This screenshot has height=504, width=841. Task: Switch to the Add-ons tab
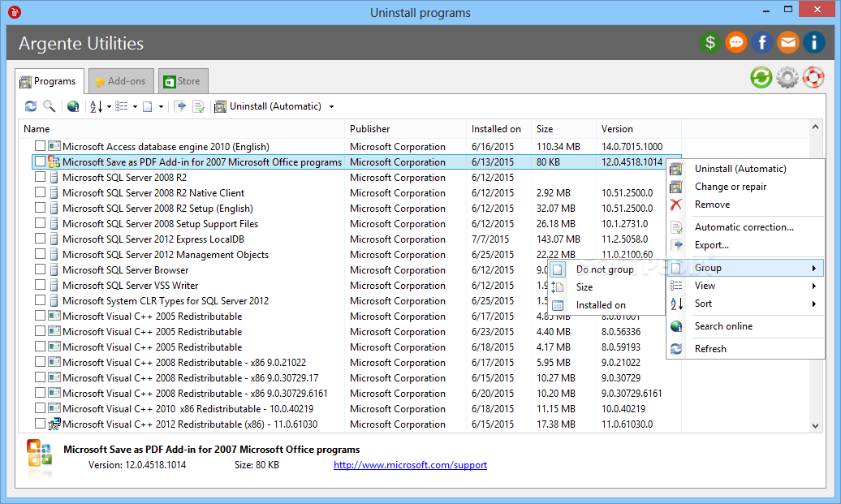[x=121, y=81]
